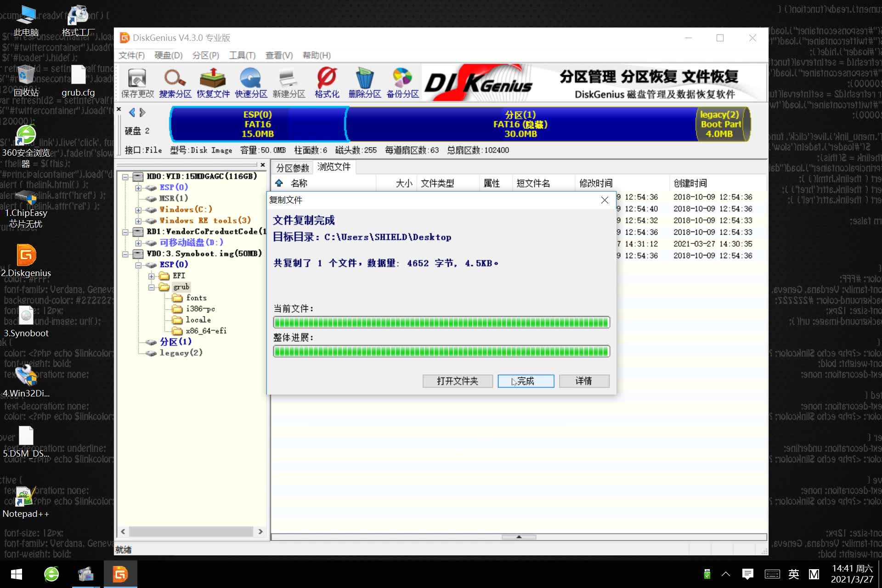Image resolution: width=882 pixels, height=588 pixels.
Task: Select the legacy(2) Boot Part 4.0MB bar
Action: (723, 124)
